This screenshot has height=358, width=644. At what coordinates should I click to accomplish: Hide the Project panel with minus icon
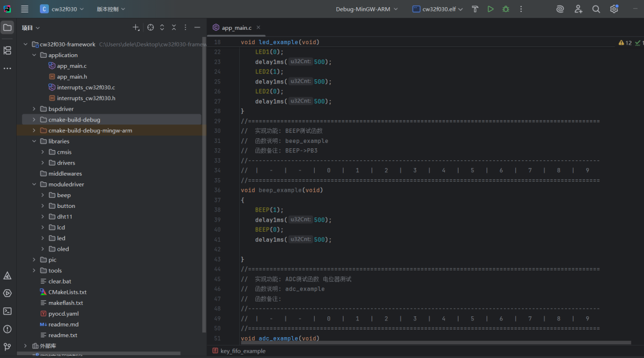197,27
